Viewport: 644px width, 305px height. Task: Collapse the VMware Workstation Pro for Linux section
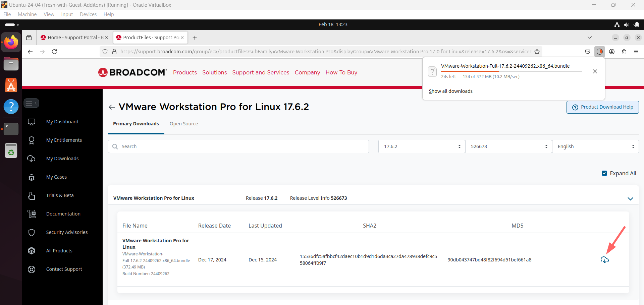630,198
